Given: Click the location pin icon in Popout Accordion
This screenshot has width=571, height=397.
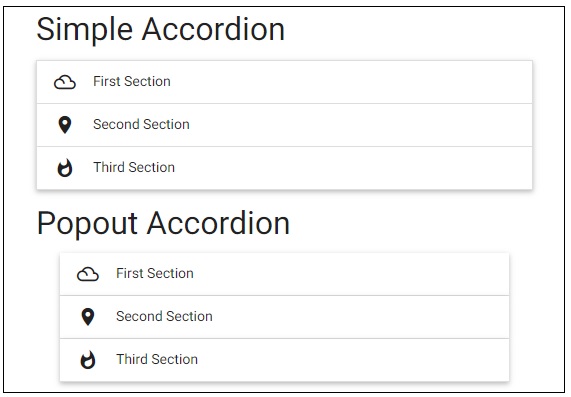Looking at the screenshot, I should pos(88,317).
